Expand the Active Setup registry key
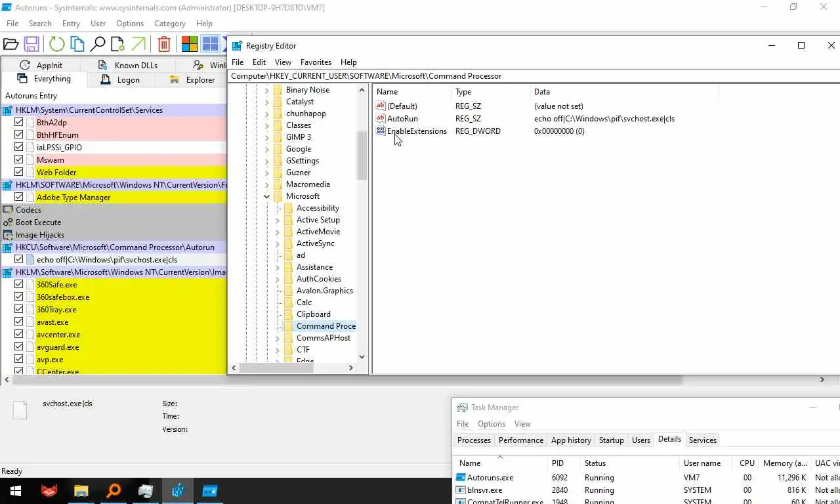This screenshot has width=840, height=504. click(x=278, y=220)
